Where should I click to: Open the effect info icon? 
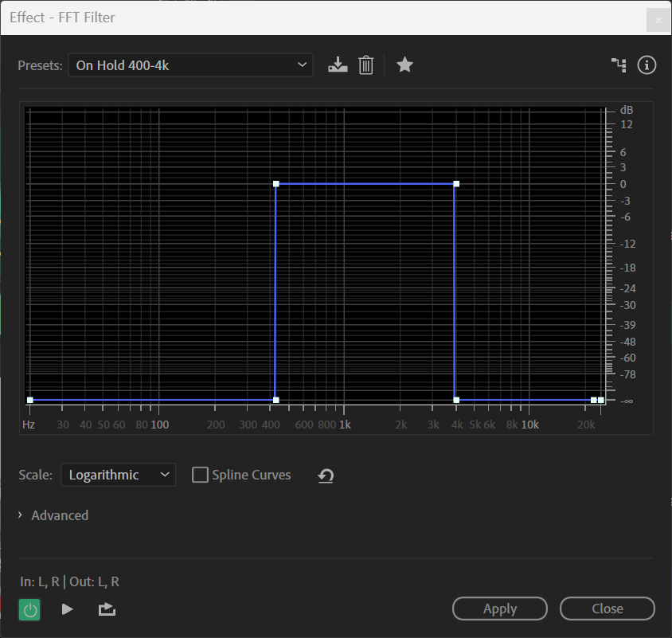(x=647, y=65)
